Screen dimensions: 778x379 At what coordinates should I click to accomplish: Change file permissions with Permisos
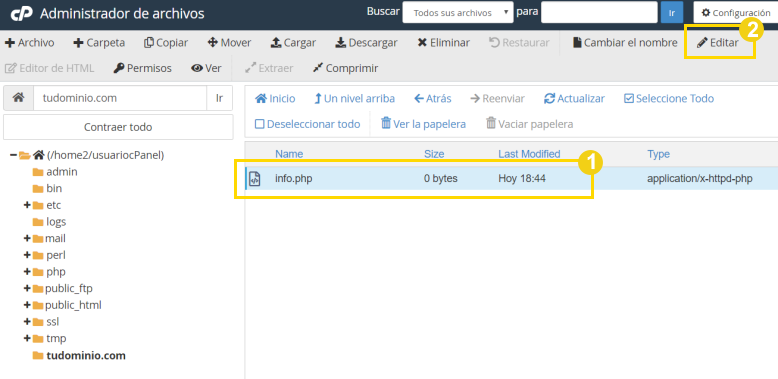tap(142, 68)
